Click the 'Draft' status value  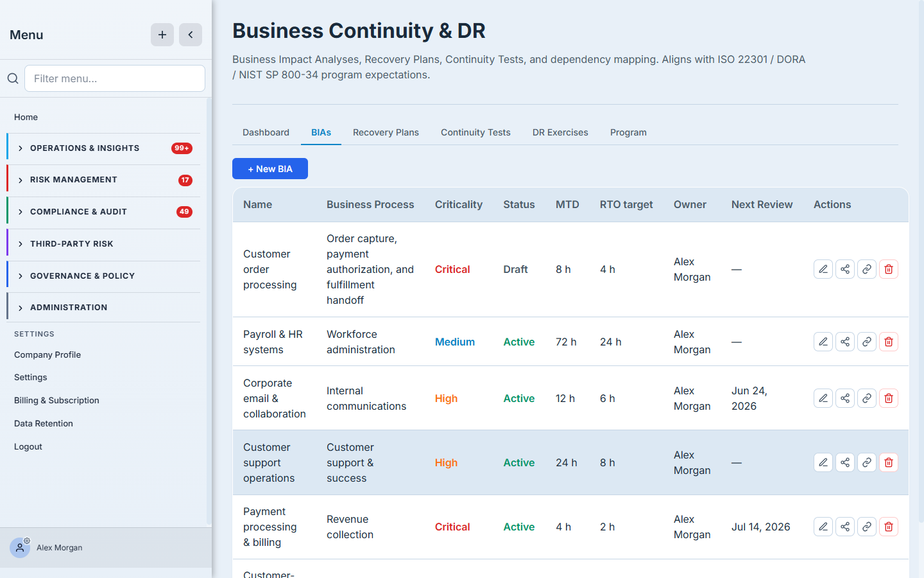(x=515, y=269)
